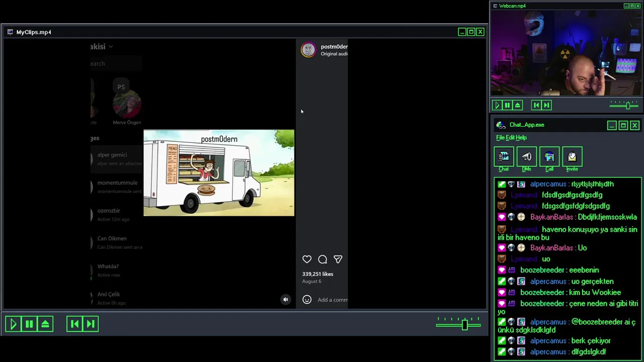This screenshot has width=644, height=362.
Task: Click boozebreeder 'eeebenin' message
Action: click(548, 270)
